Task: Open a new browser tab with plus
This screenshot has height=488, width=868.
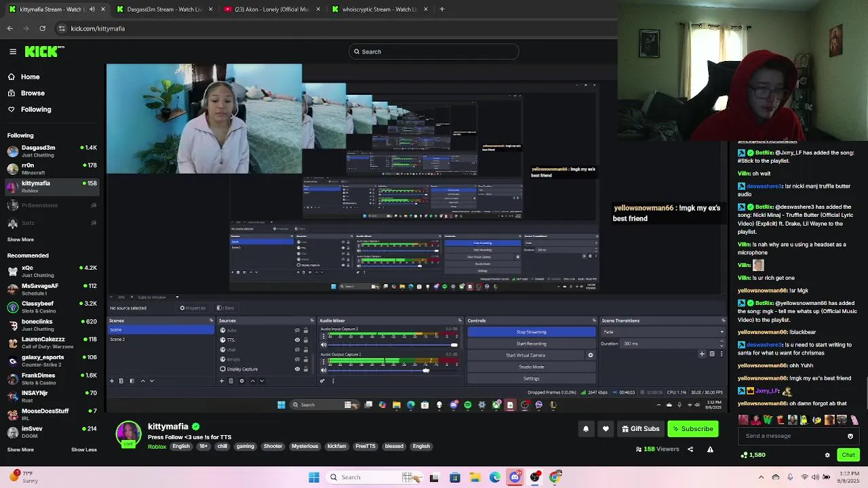Action: point(441,9)
